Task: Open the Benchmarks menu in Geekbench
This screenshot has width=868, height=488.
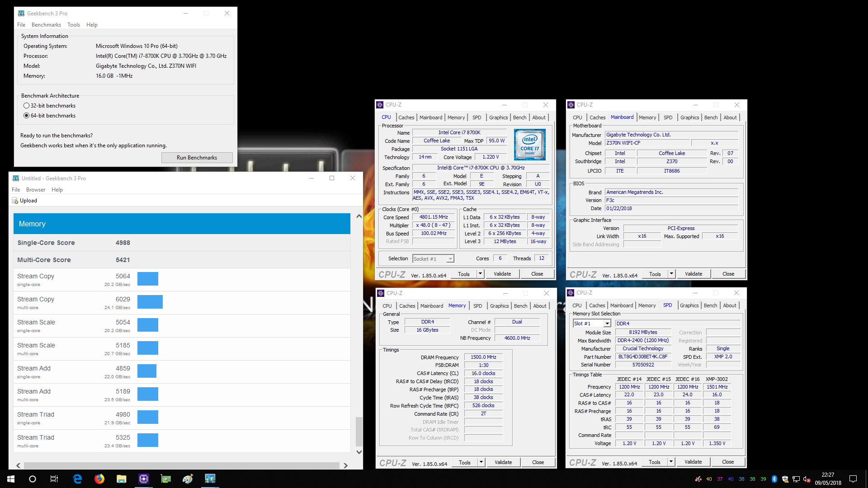Action: coord(46,25)
